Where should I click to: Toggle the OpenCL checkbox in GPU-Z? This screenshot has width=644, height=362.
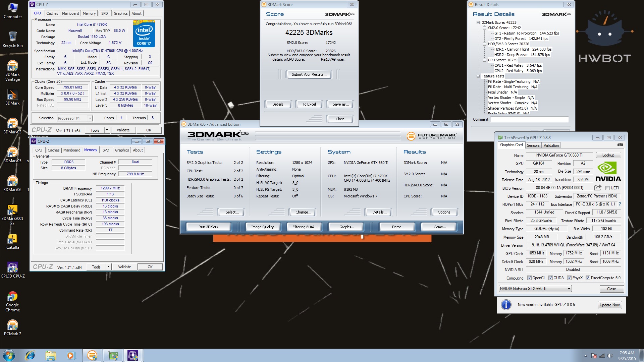[x=529, y=278]
